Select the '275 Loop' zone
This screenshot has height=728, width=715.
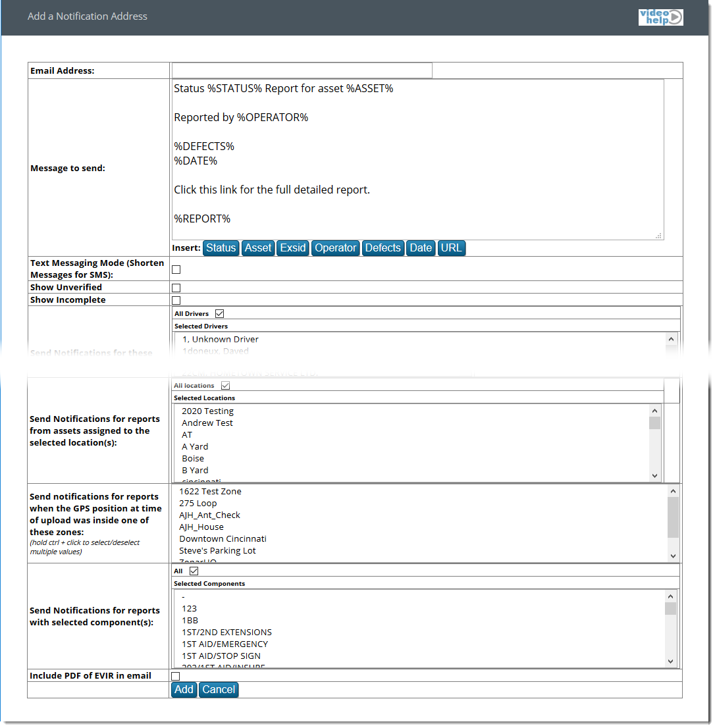click(198, 504)
